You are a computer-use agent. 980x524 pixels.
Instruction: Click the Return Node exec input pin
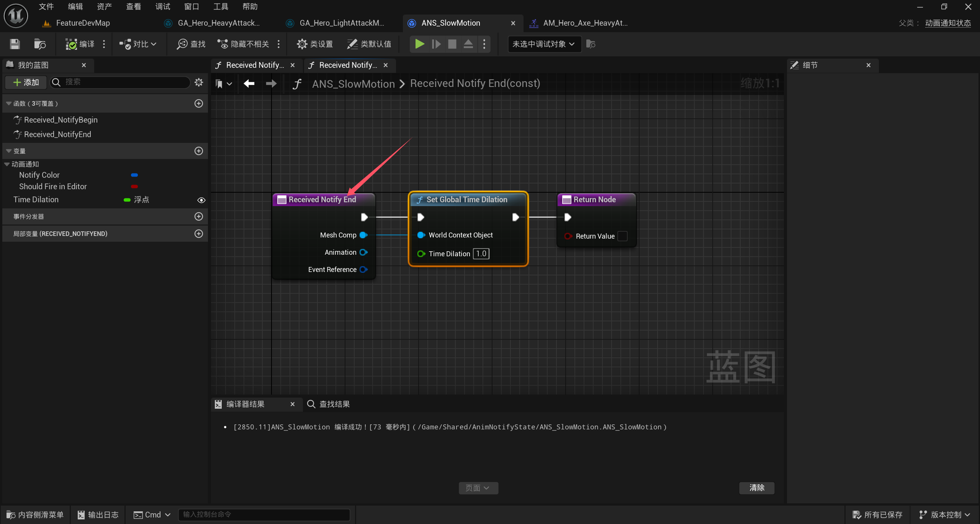coord(568,217)
